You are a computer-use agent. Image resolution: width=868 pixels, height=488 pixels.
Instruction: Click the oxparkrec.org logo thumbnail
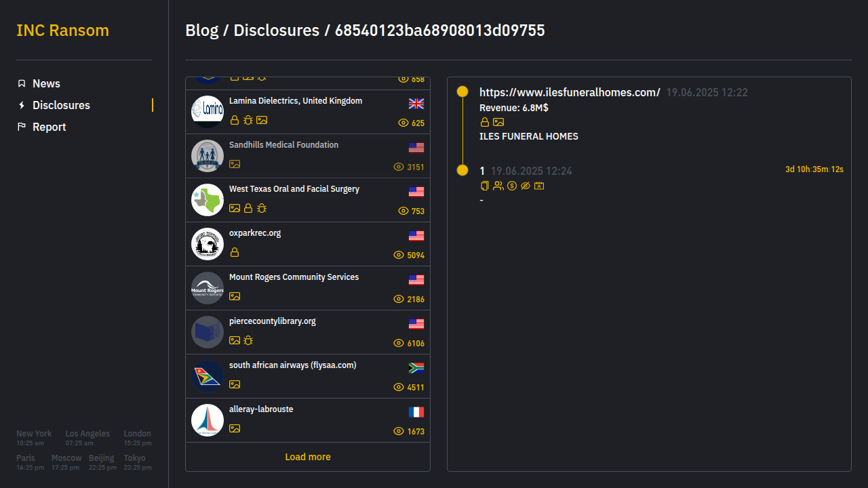click(x=208, y=244)
